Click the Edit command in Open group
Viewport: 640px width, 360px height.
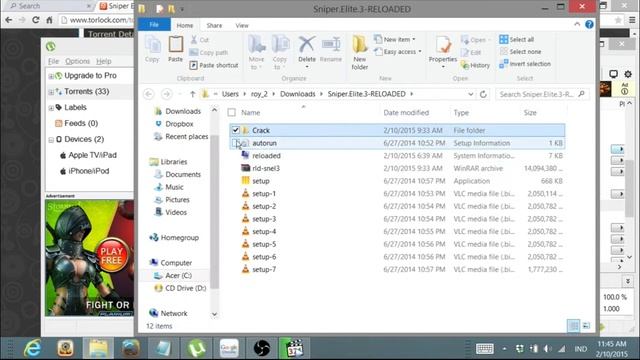(471, 52)
